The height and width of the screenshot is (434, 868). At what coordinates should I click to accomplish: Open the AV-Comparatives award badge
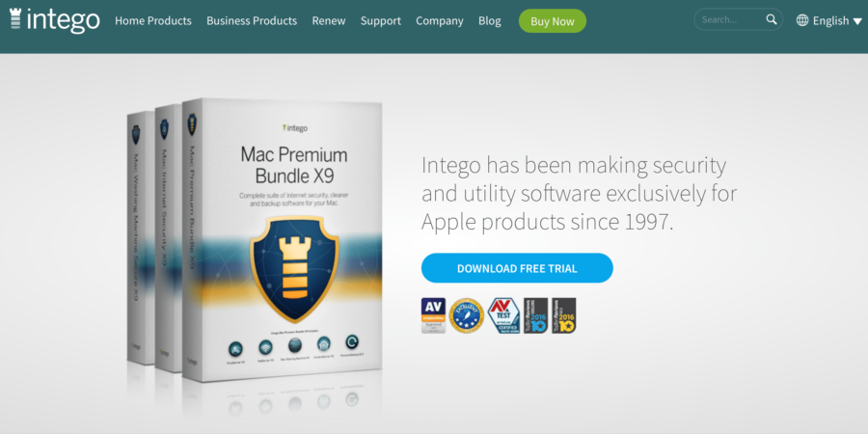point(433,315)
